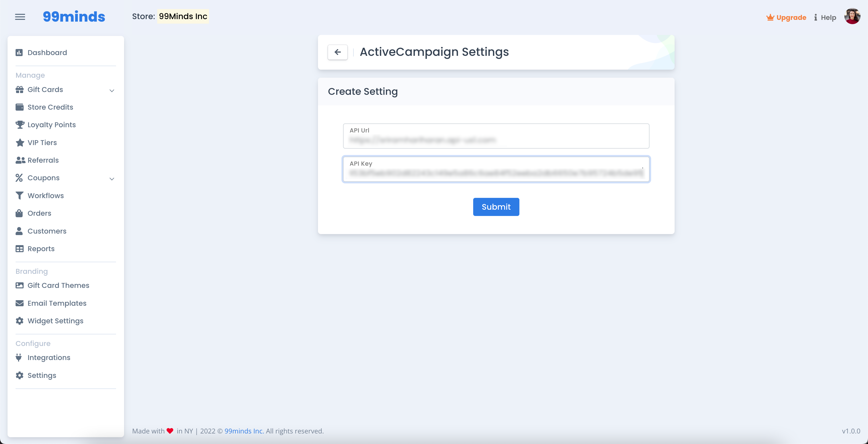Screen dimensions: 868x444
Task: Go back using the arrow button
Action: [338, 52]
